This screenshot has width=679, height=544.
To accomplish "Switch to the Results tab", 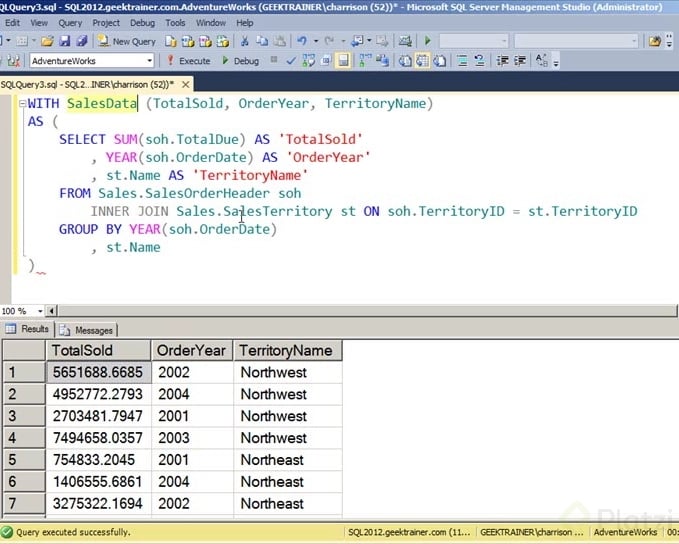I will (28, 329).
